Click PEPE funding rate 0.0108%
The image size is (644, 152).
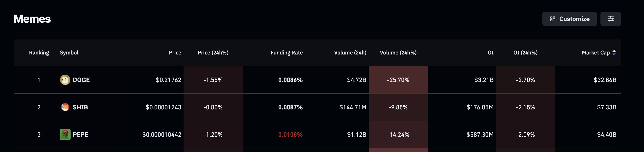290,135
